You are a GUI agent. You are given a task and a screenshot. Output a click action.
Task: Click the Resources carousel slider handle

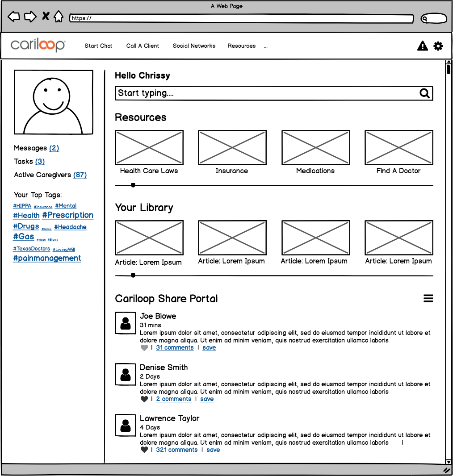click(x=133, y=185)
